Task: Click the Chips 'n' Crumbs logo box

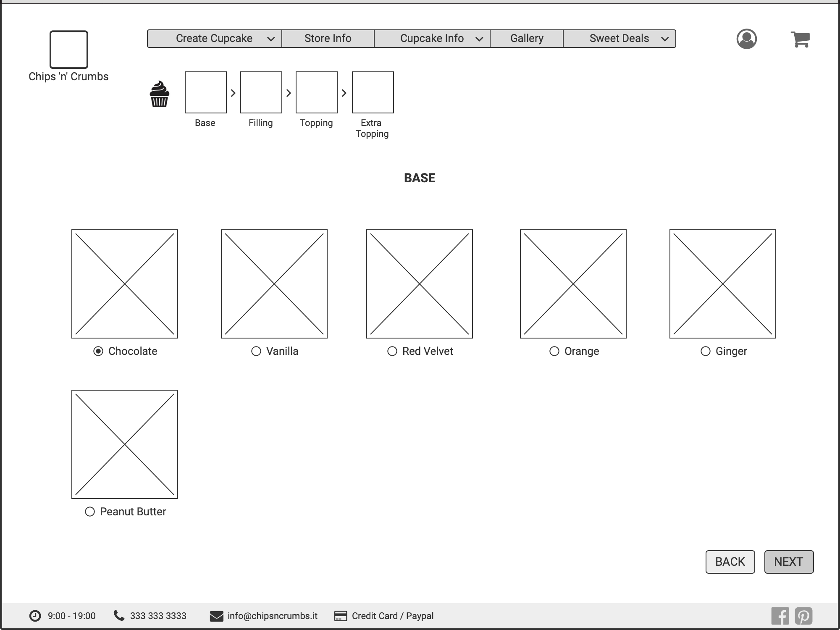Action: coord(69,50)
